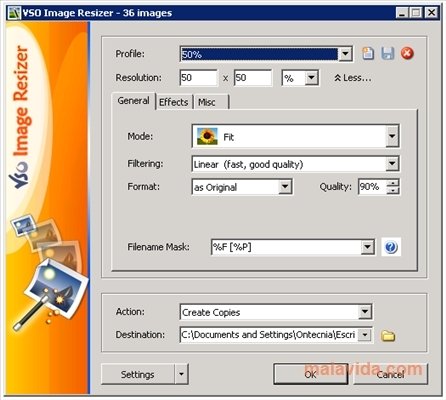446x400 pixels.
Task: Open Filename Mask help question icon
Action: click(x=391, y=247)
